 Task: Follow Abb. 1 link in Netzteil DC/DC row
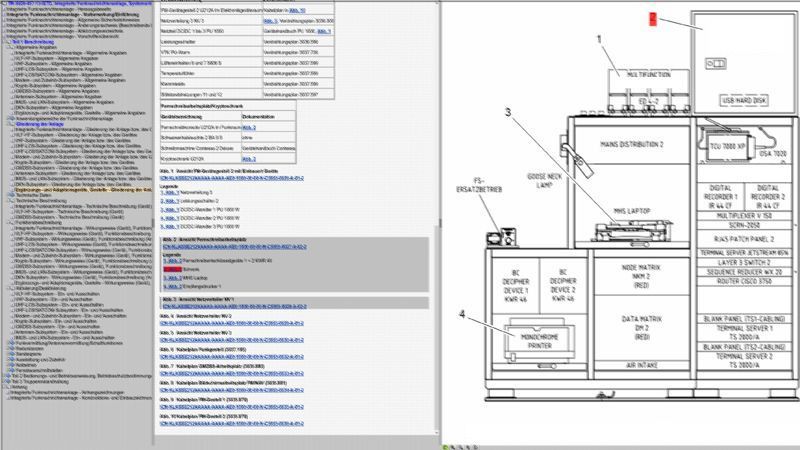tap(324, 31)
